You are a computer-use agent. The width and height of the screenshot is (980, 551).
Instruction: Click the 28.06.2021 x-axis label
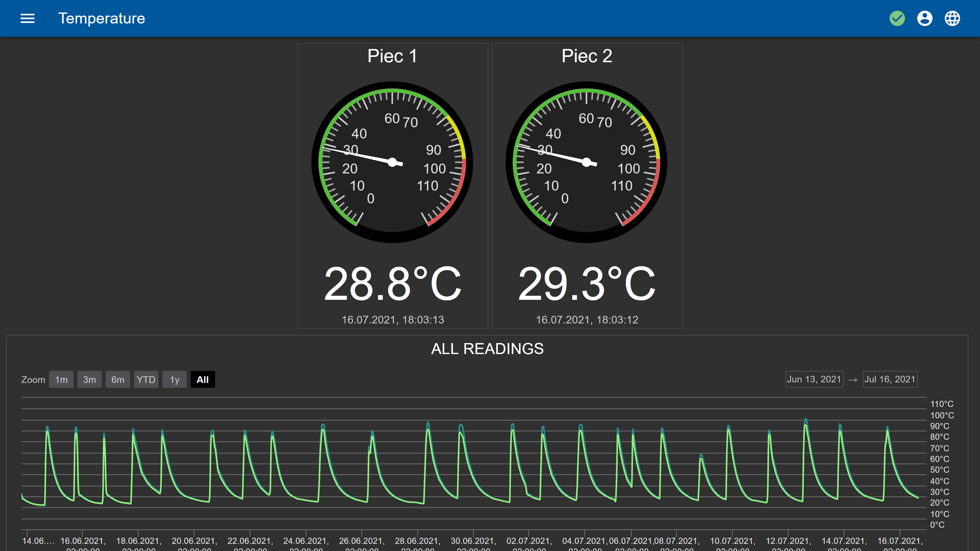tap(418, 544)
